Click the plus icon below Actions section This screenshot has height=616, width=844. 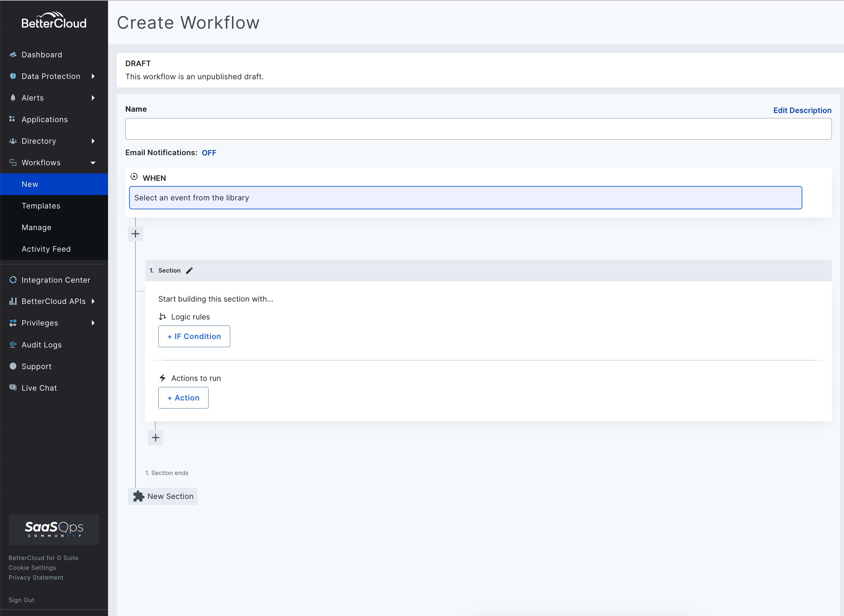[156, 438]
